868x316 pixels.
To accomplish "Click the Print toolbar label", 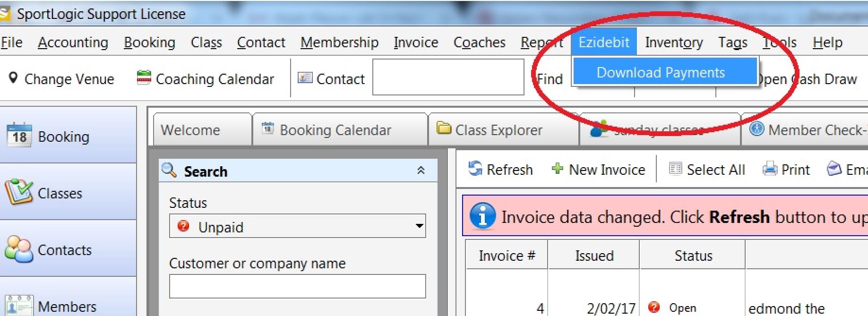I will pyautogui.click(x=796, y=170).
